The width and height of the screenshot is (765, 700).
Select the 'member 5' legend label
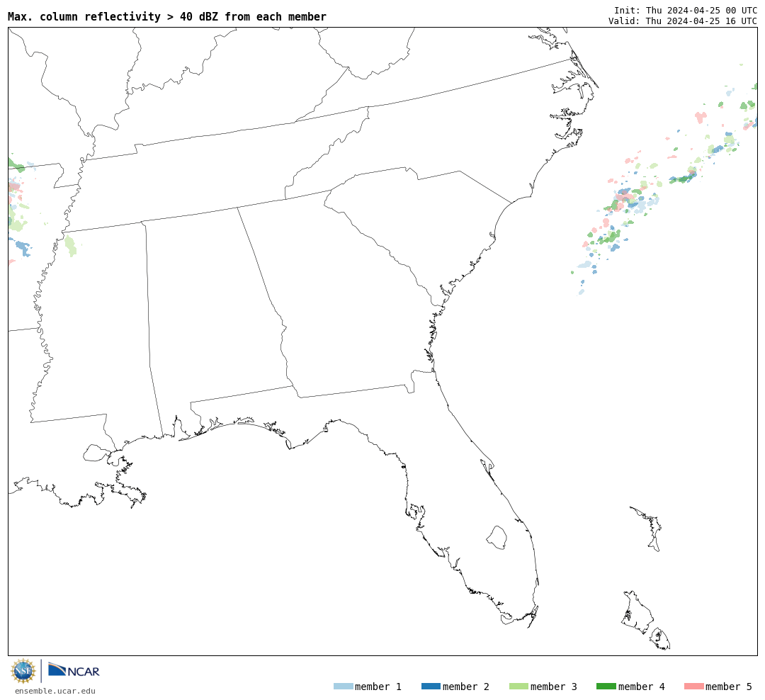coord(729,687)
